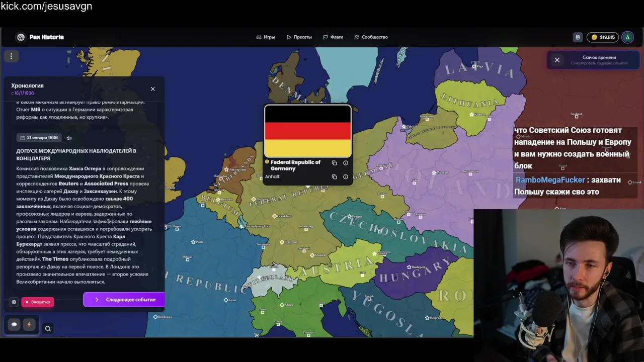Screen dimensions: 644x362
Task: Select Prague city marker
Action: click(x=351, y=217)
